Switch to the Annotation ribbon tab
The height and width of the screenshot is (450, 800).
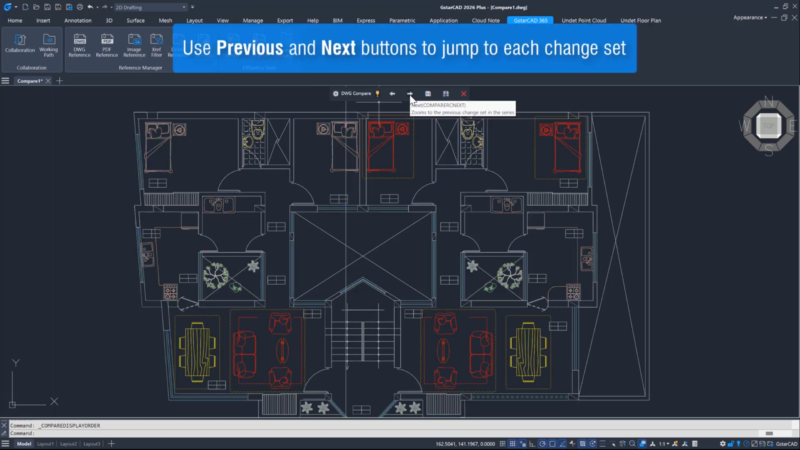[77, 20]
